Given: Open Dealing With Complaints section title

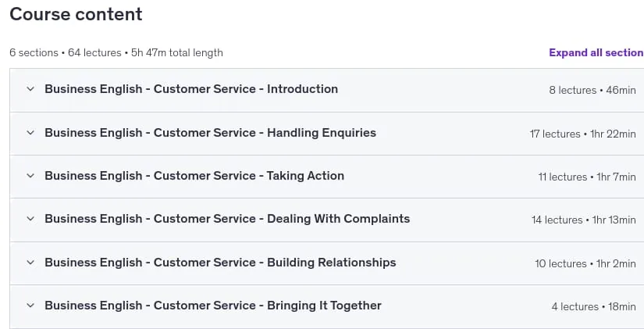Looking at the screenshot, I should tap(227, 219).
